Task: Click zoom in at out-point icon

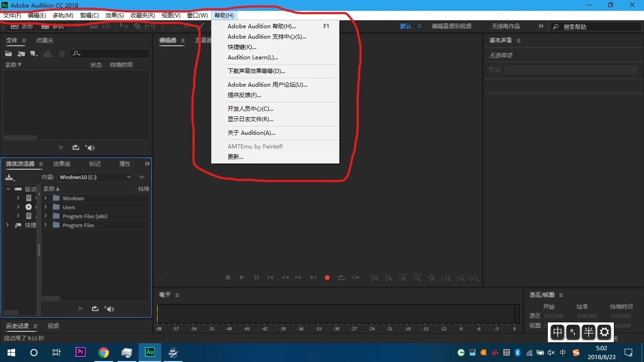Action: pyautogui.click(x=460, y=278)
